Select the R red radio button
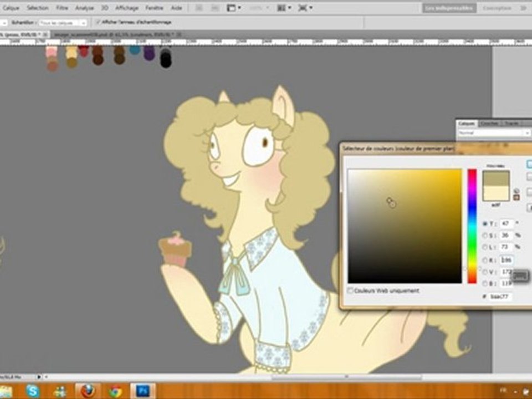The image size is (532, 399). pyautogui.click(x=485, y=260)
